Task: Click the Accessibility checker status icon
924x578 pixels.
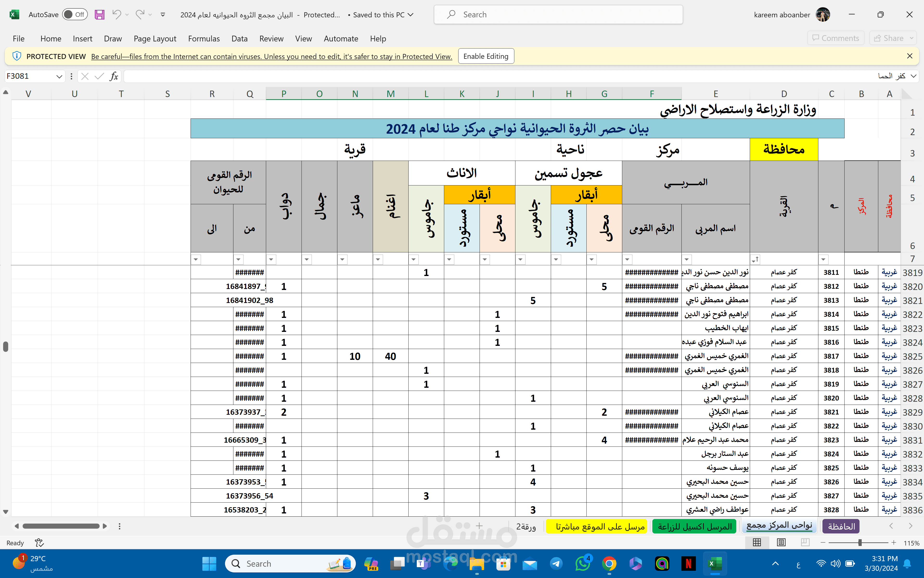Action: click(x=39, y=543)
